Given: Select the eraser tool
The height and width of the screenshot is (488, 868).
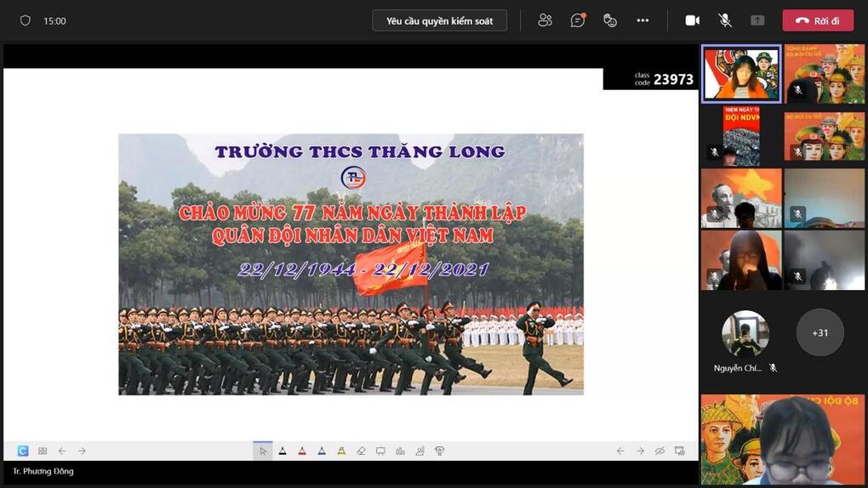Looking at the screenshot, I should pyautogui.click(x=361, y=451).
